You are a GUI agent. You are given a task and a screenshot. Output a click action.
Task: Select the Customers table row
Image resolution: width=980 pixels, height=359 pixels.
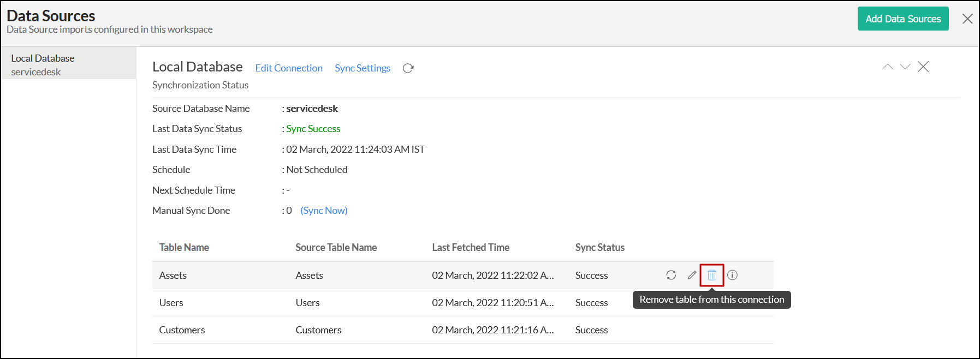[x=182, y=330]
